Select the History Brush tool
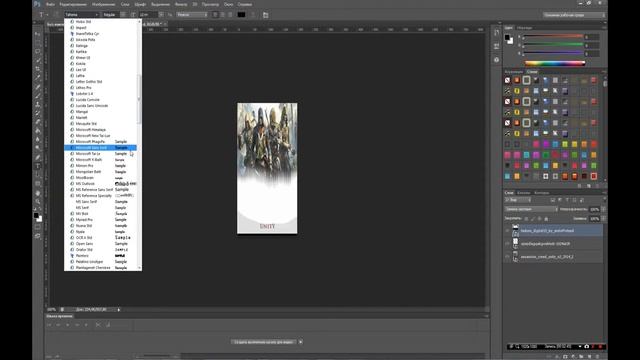This screenshot has width=640, height=360. click(38, 113)
